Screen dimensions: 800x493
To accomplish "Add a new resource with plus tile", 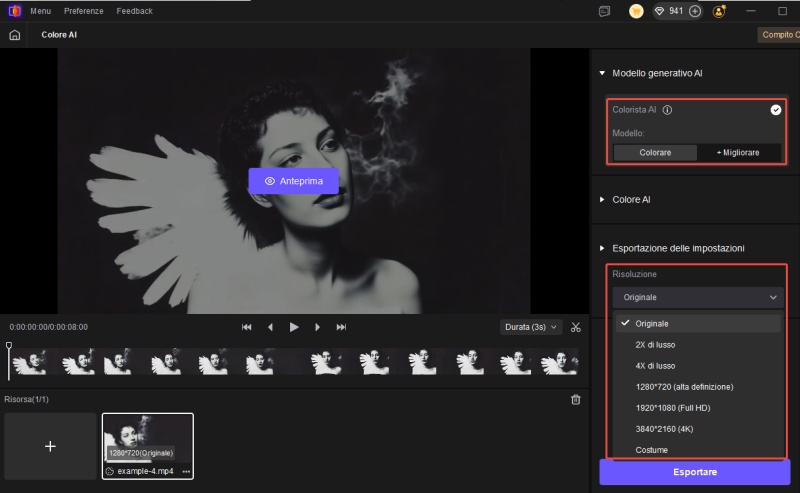I will pos(50,446).
